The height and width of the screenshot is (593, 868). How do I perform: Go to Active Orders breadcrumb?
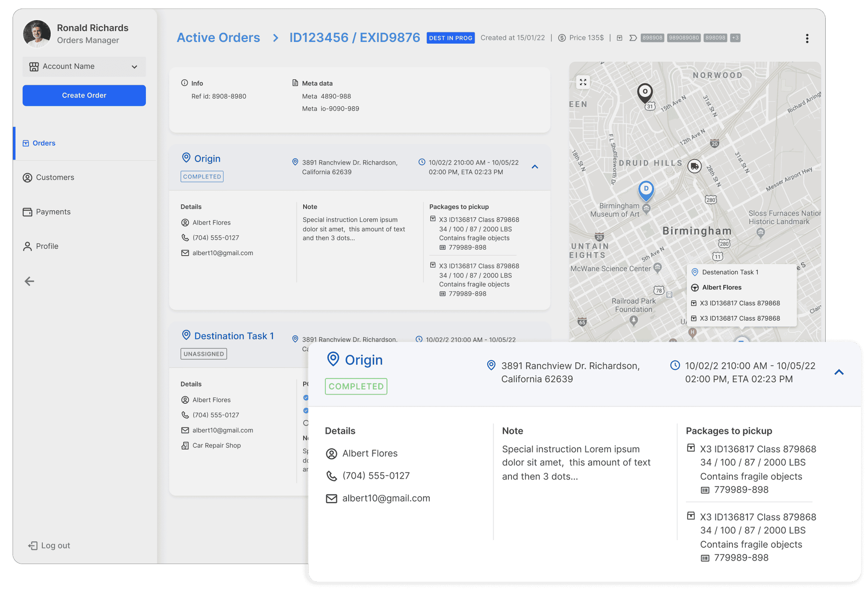[218, 38]
